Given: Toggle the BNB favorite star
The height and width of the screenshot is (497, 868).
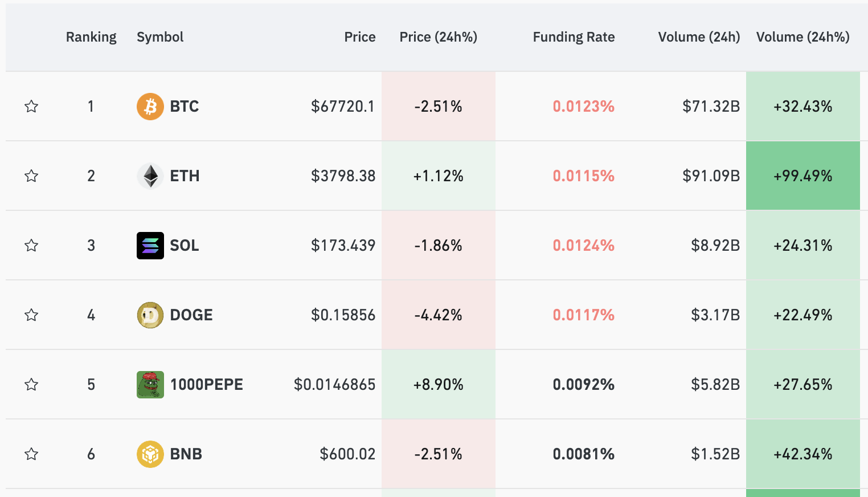Looking at the screenshot, I should click(31, 454).
